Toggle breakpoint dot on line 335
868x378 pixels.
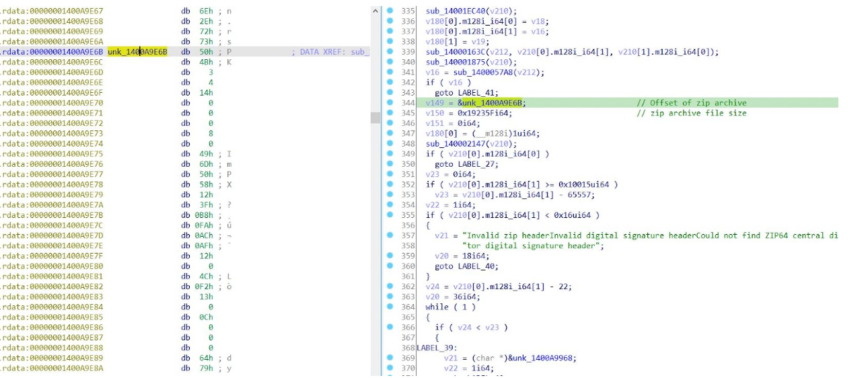click(390, 11)
